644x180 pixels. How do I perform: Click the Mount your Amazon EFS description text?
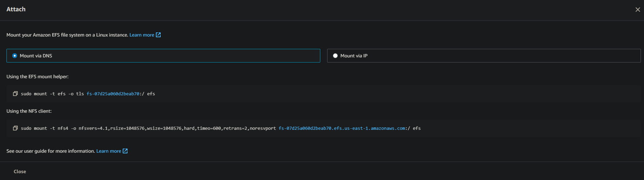pyautogui.click(x=67, y=35)
